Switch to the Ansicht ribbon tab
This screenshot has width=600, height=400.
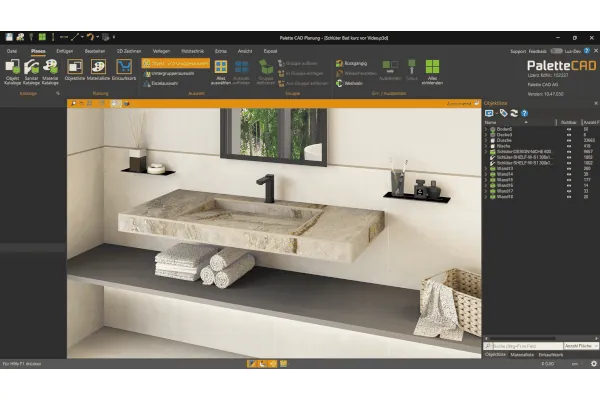245,51
